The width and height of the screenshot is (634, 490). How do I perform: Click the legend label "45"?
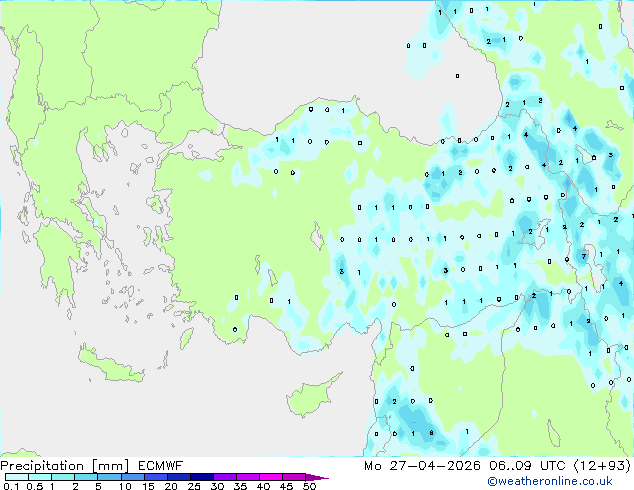(x=286, y=486)
